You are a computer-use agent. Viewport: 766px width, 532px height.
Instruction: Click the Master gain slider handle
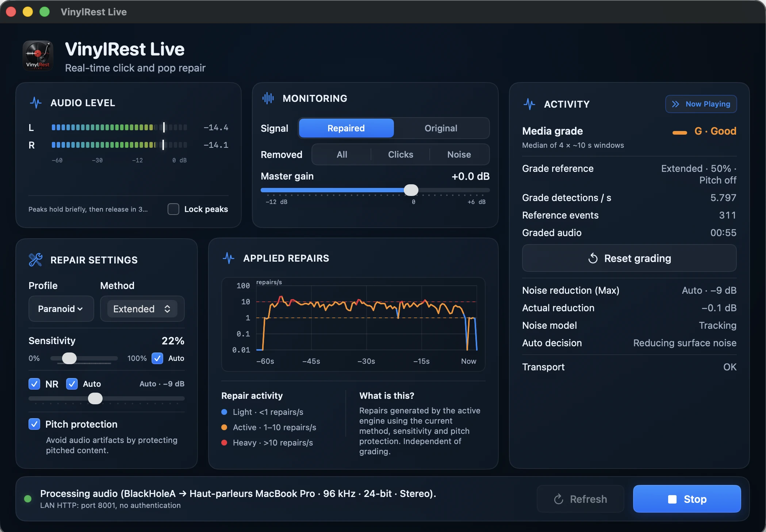click(x=411, y=190)
